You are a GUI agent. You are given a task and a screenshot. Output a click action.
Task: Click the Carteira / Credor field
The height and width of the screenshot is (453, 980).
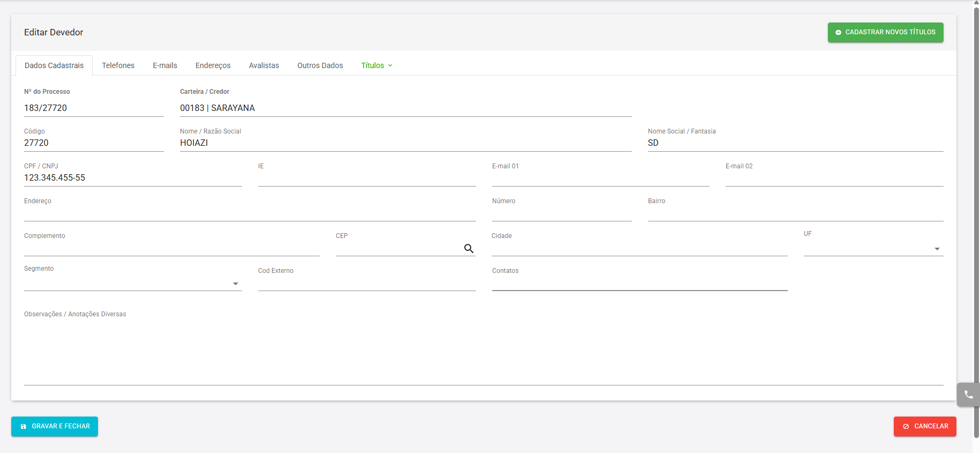click(406, 108)
